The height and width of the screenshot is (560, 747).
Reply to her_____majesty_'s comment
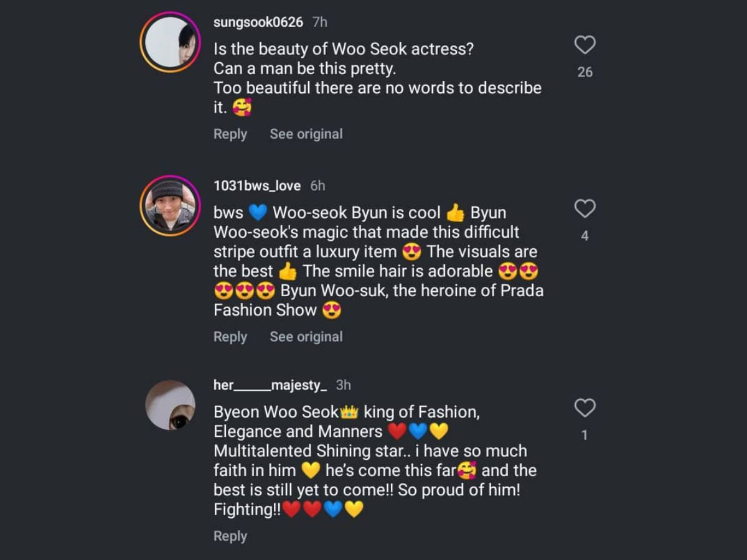(x=230, y=536)
